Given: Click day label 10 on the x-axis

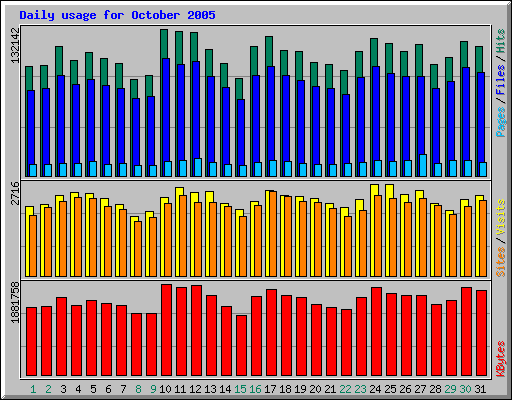Looking at the screenshot, I should [165, 389].
